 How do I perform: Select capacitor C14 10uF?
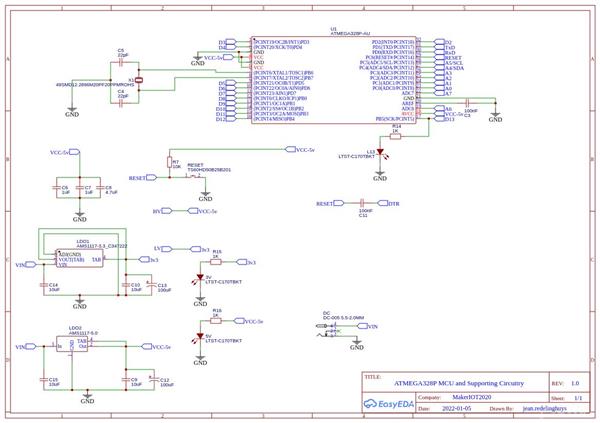[44, 285]
